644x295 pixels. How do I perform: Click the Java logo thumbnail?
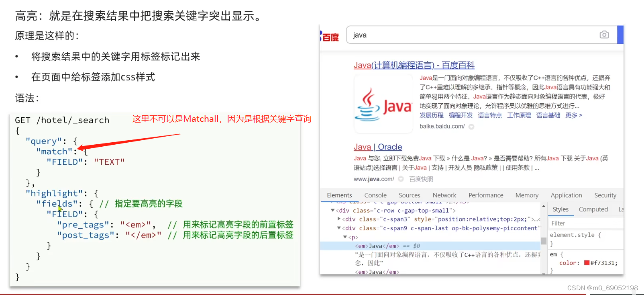click(383, 104)
